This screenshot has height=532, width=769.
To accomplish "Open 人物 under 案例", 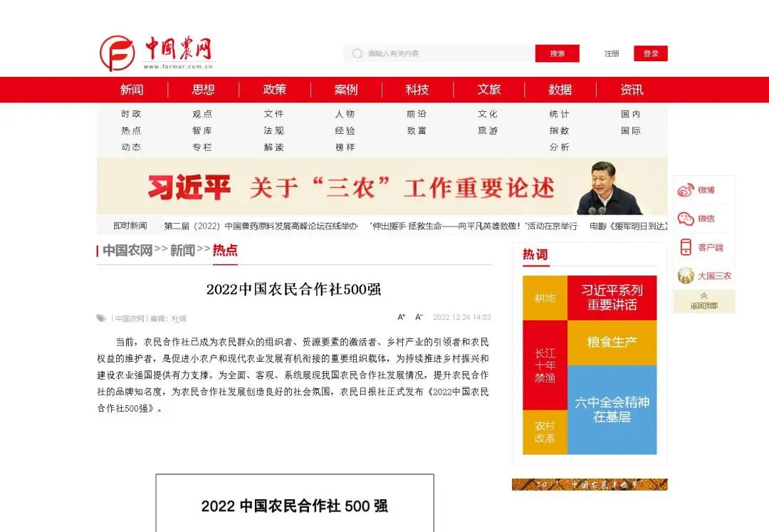I will [x=345, y=114].
